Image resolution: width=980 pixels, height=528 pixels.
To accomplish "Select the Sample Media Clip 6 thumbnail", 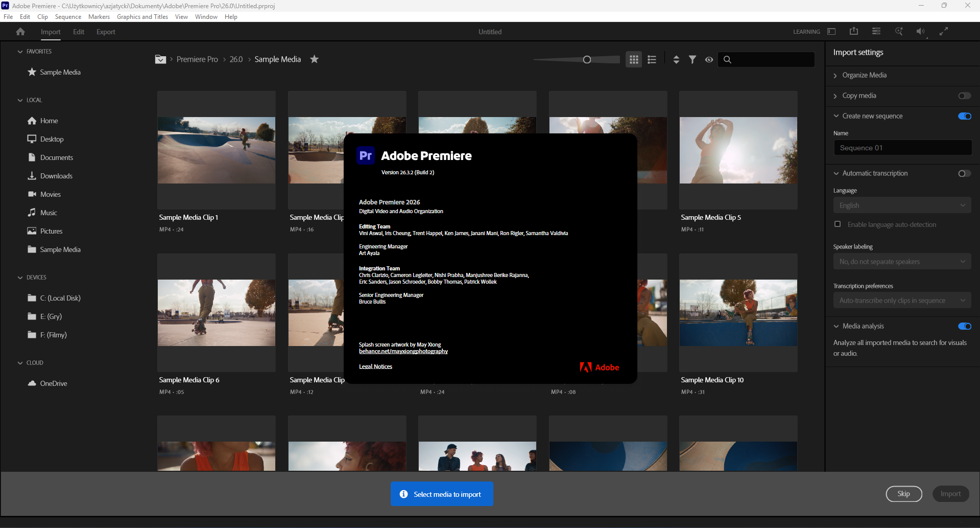I will coord(217,313).
